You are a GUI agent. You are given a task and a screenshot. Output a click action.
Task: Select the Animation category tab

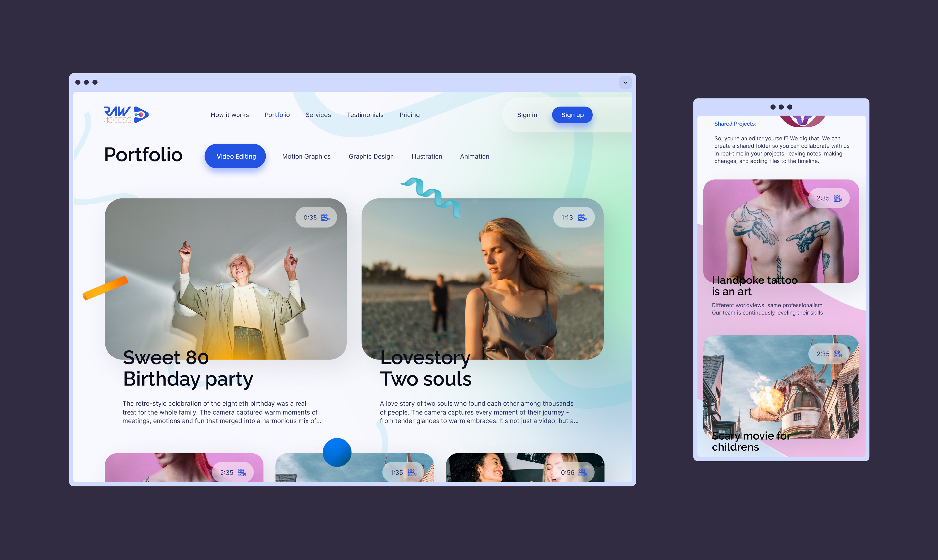[474, 156]
